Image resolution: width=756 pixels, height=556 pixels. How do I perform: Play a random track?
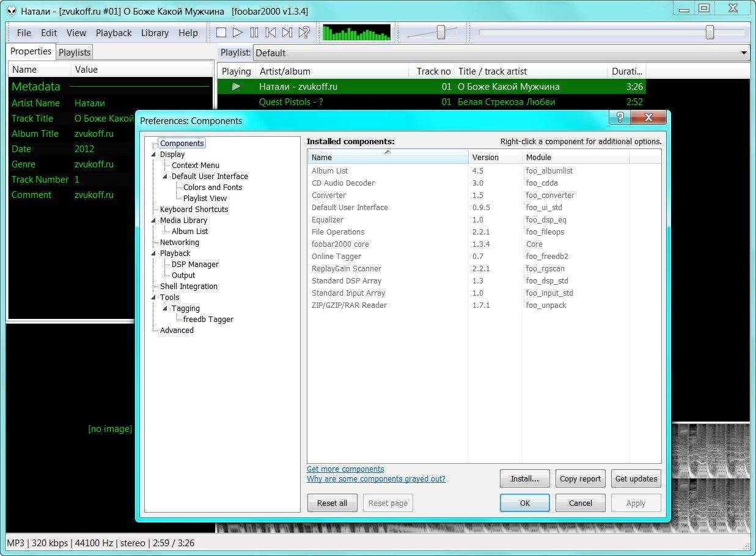tap(304, 32)
